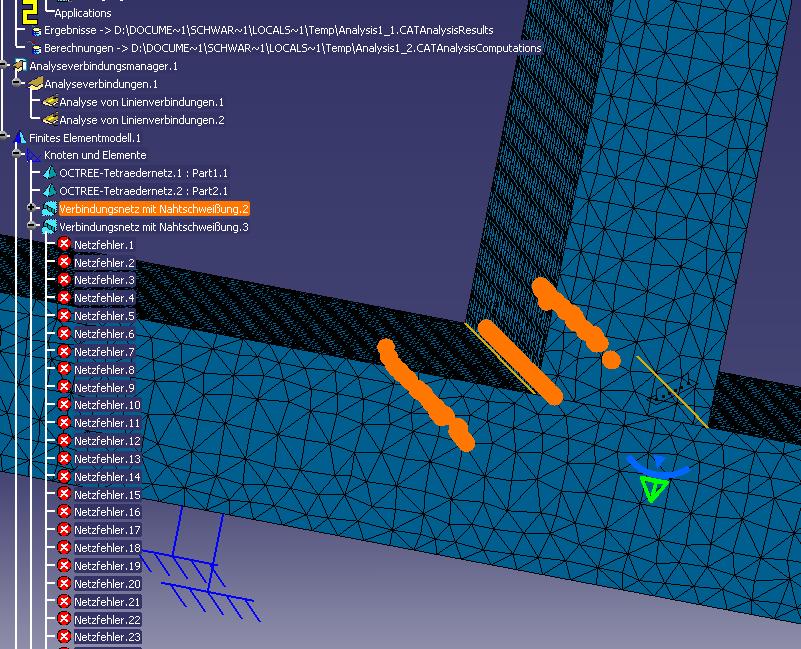Click the OCTREE-Tetraedernetz.2 mesh icon

tap(49, 191)
